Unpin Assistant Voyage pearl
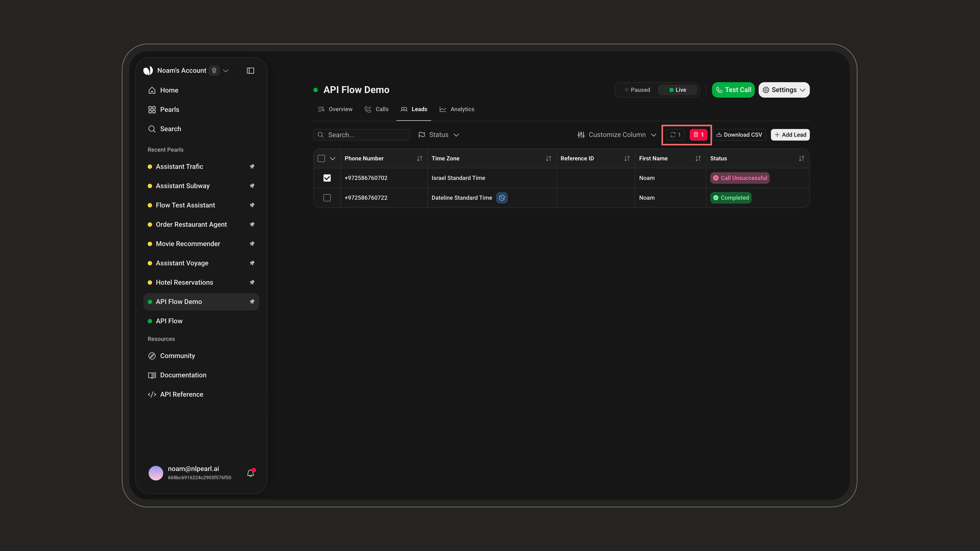 252,263
